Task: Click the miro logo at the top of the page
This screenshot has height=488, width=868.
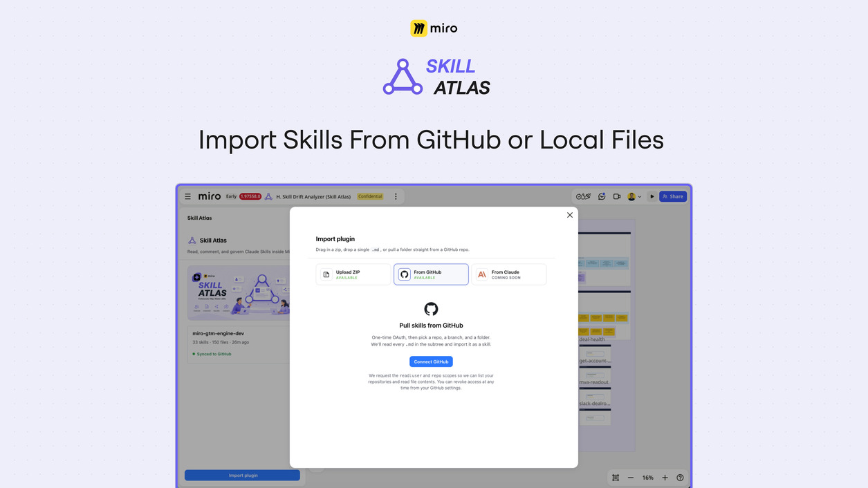Action: (434, 28)
